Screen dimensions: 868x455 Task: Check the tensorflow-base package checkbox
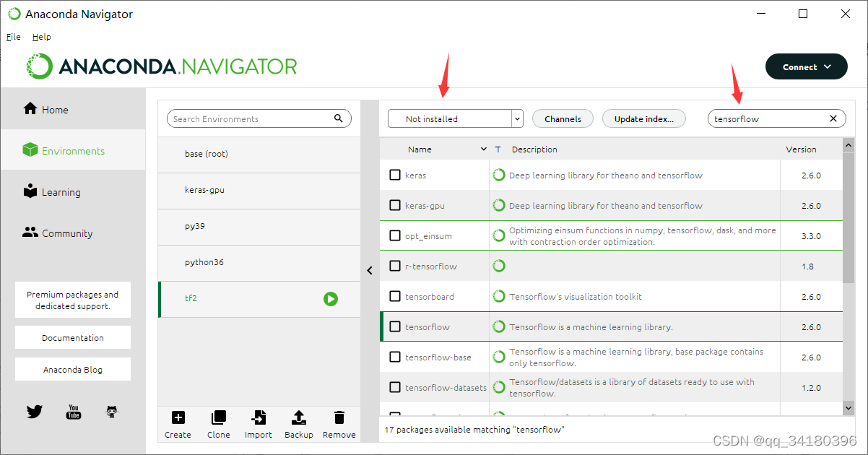(395, 357)
